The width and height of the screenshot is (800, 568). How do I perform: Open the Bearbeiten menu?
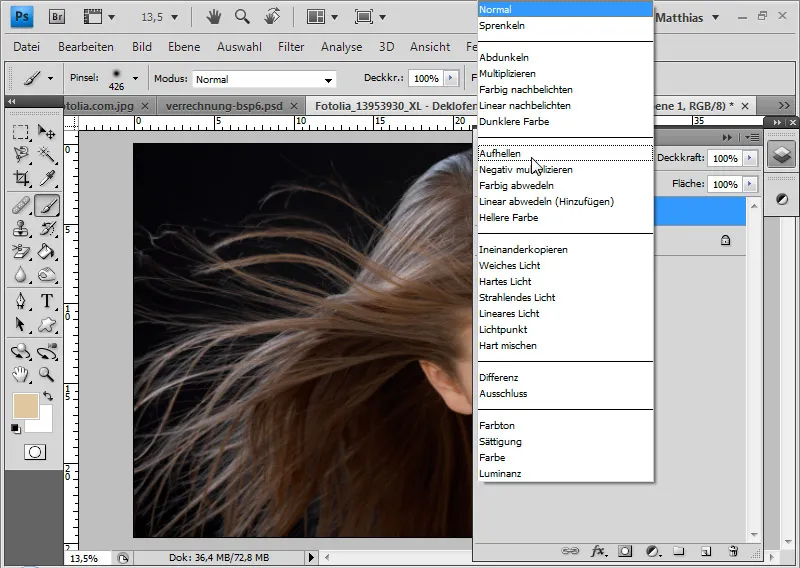click(x=86, y=47)
